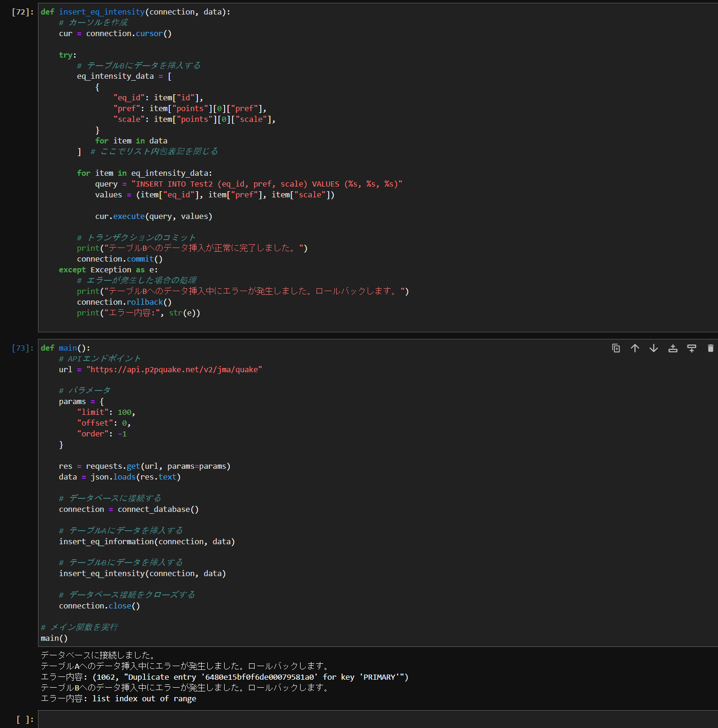Click the '"order": -1' parameter line

pos(102,434)
